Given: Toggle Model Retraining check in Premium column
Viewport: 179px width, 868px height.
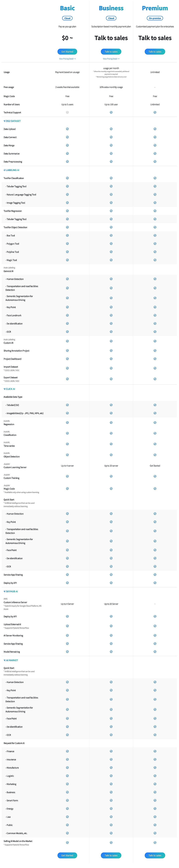Looking at the screenshot, I should point(155,651).
